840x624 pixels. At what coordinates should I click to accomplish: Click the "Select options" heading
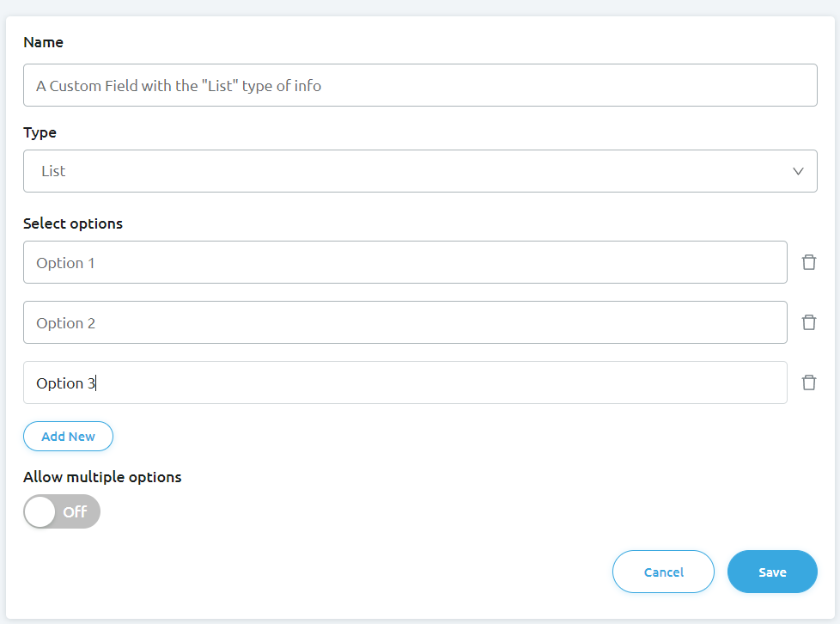click(x=73, y=223)
